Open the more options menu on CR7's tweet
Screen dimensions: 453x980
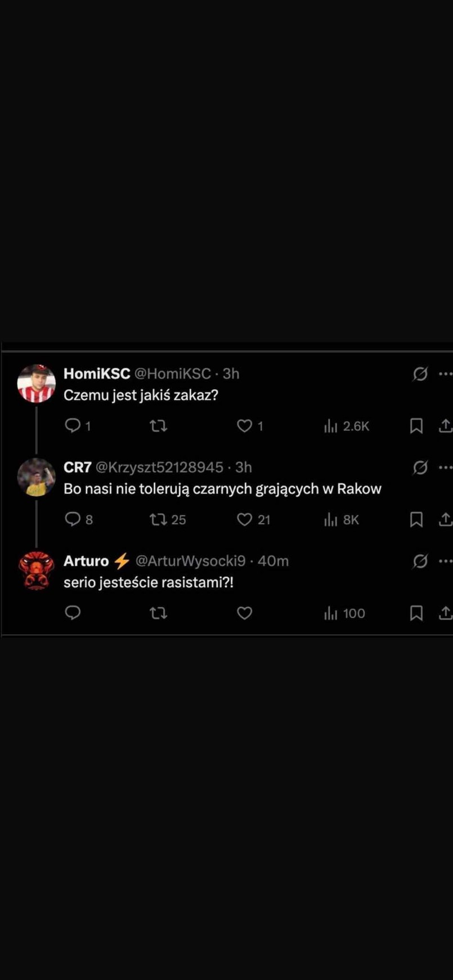coord(445,467)
